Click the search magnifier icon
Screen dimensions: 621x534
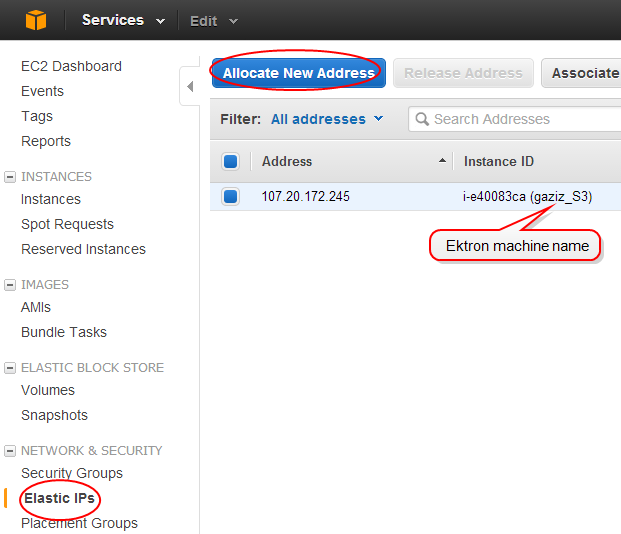(422, 119)
